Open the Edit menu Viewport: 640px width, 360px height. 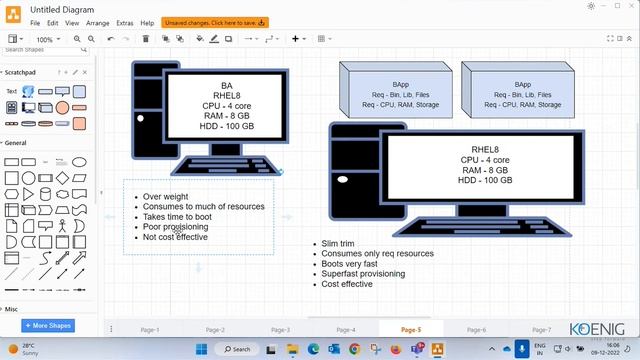click(x=53, y=23)
